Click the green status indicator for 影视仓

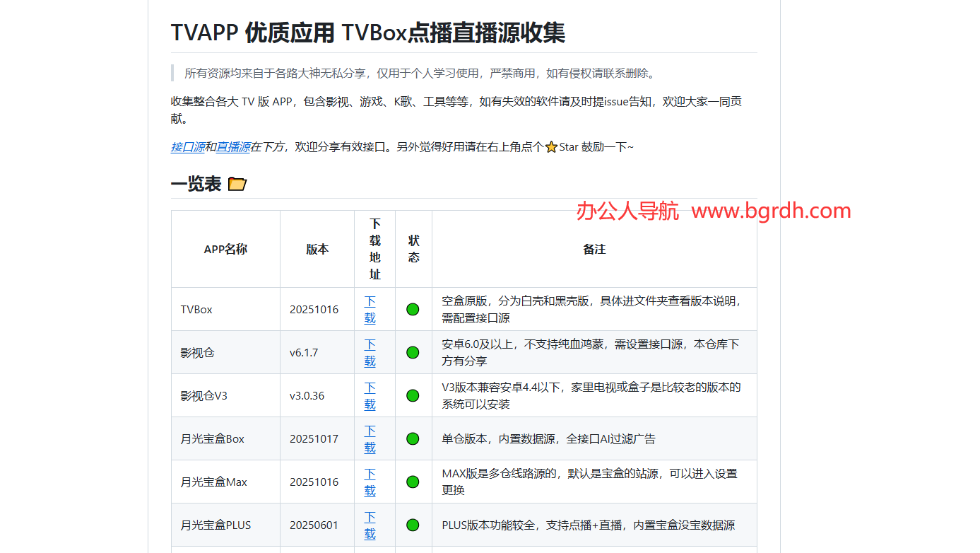coord(413,351)
